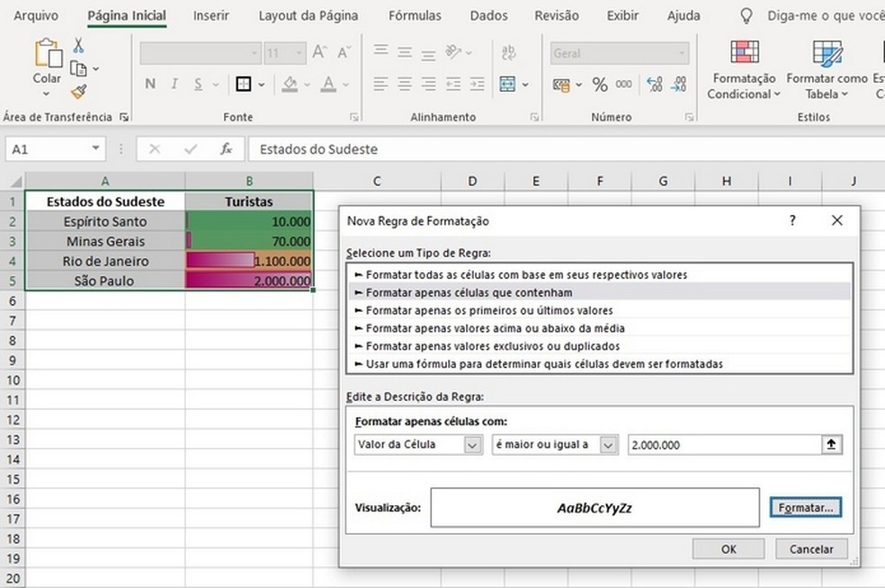The image size is (885, 588).
Task: Switch to the Fórmulas ribbon tab
Action: pos(415,15)
